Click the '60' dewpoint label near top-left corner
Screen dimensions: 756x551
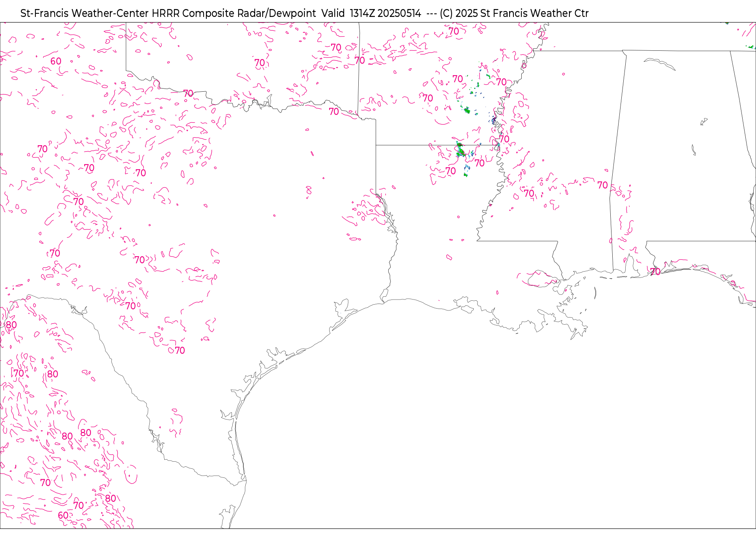click(x=56, y=61)
